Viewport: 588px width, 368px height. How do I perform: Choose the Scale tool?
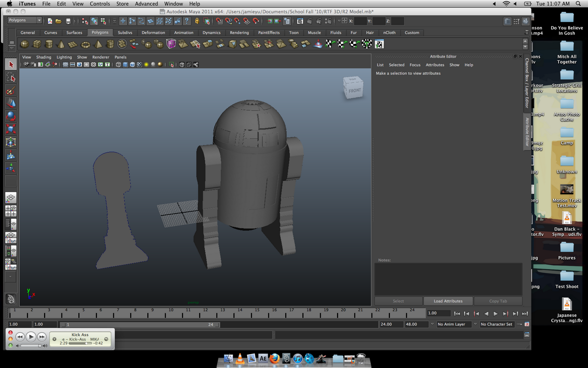[x=11, y=129]
